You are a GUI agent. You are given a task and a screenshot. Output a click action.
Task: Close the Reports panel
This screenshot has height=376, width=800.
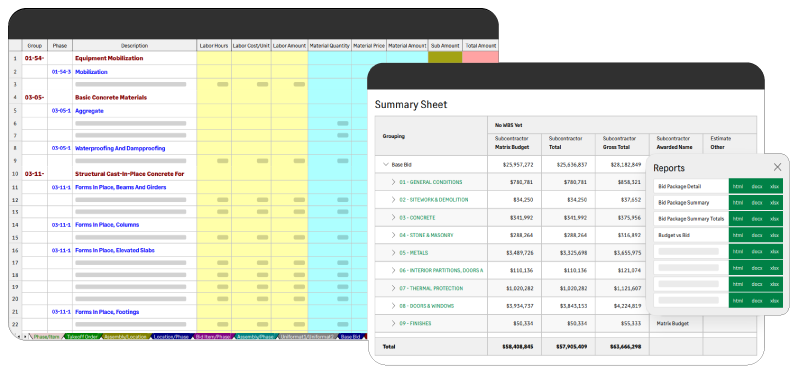point(777,167)
